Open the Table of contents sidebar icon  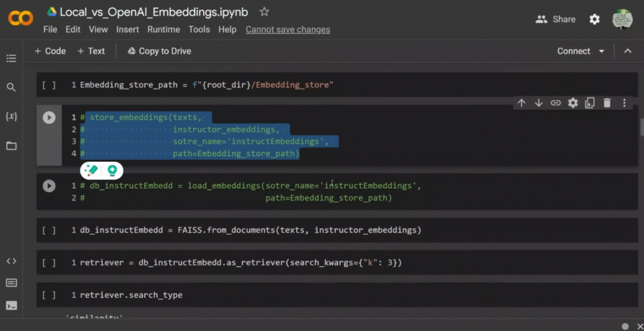point(11,59)
